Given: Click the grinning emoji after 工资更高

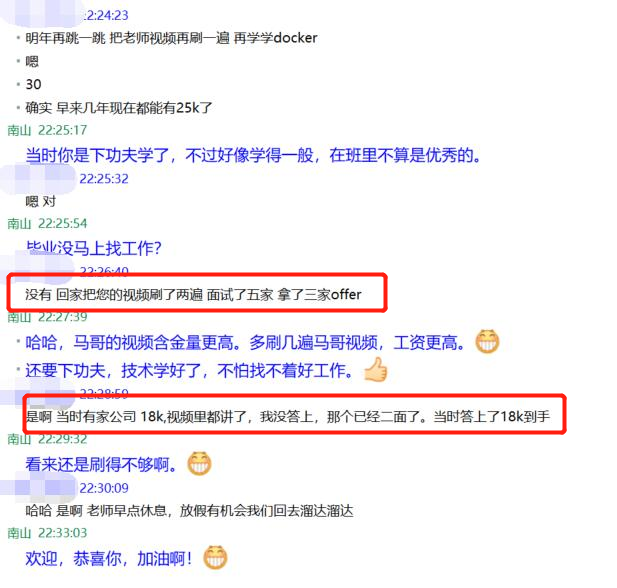Looking at the screenshot, I should (x=487, y=341).
